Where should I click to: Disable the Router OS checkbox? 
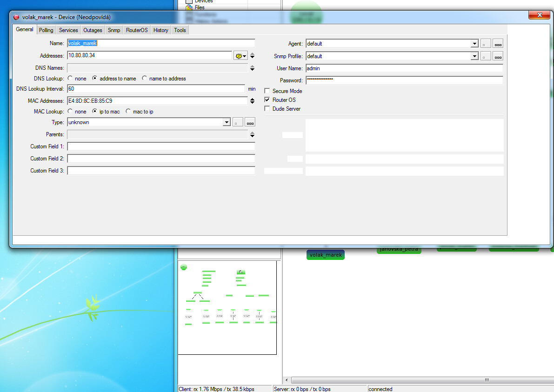(x=267, y=100)
